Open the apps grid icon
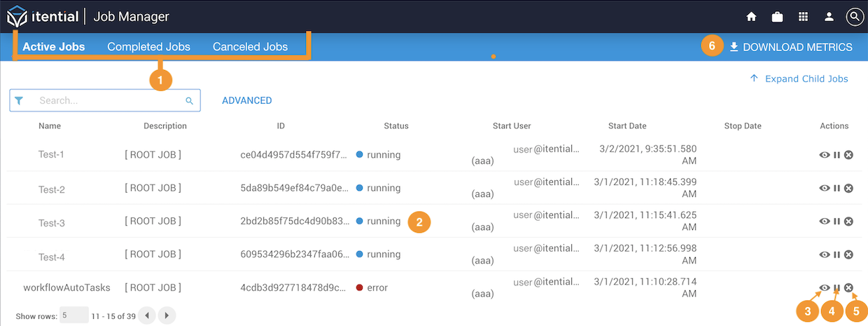The image size is (868, 326). (803, 16)
